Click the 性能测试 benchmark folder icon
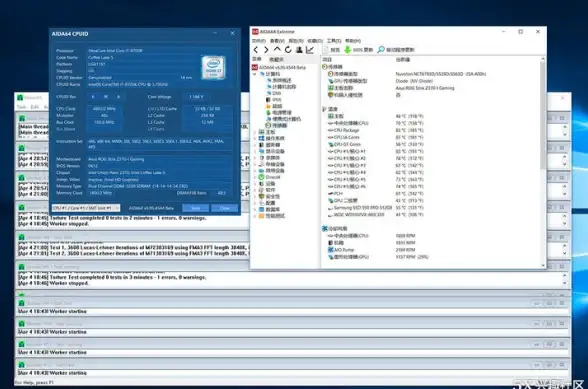Screen dimensions: 588x389 click(261, 216)
